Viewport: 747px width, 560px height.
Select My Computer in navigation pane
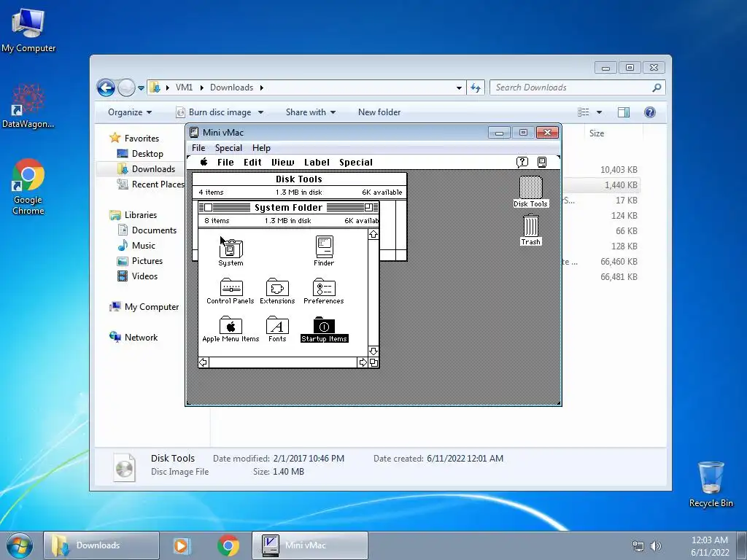tap(151, 307)
